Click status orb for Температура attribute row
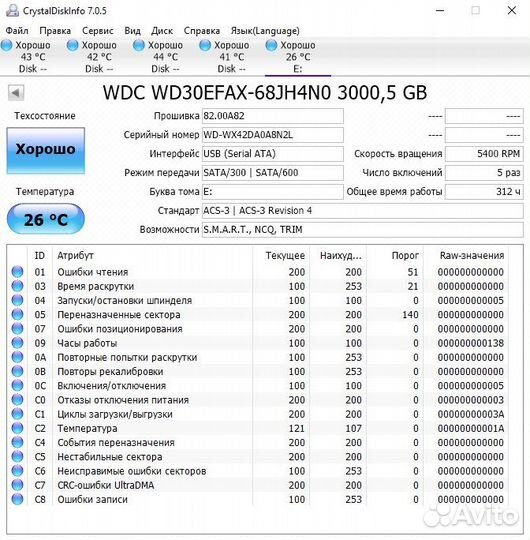 [x=17, y=428]
